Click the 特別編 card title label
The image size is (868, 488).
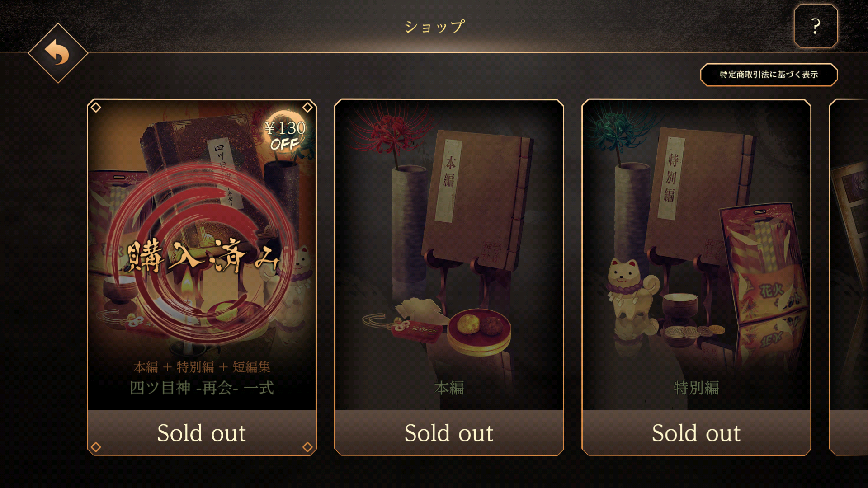tap(696, 388)
